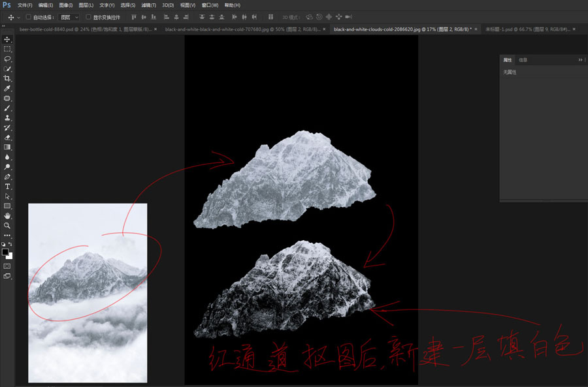Viewport: 588px width, 387px height.
Task: Activate the Gradient tool
Action: click(x=7, y=146)
